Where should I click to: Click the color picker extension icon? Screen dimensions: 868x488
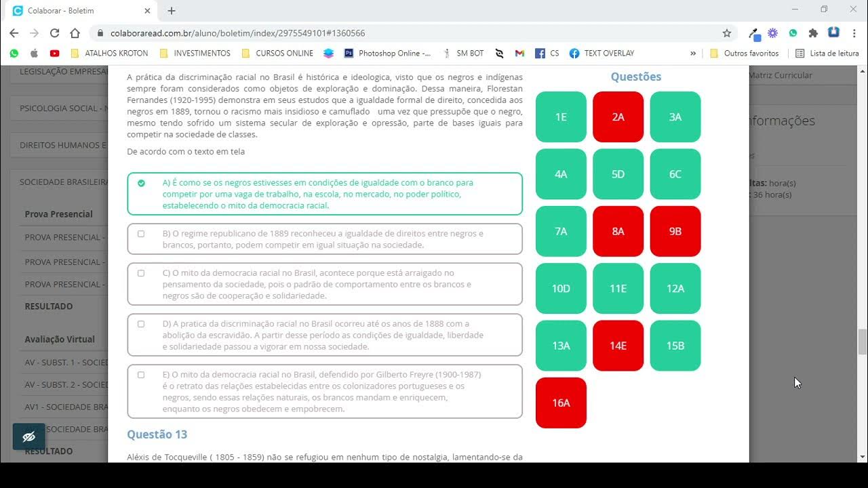[753, 33]
